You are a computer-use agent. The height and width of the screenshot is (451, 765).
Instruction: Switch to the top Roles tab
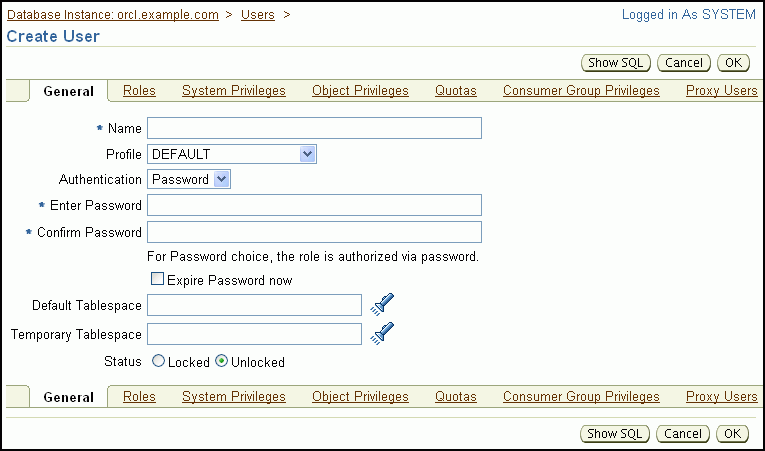[x=139, y=91]
